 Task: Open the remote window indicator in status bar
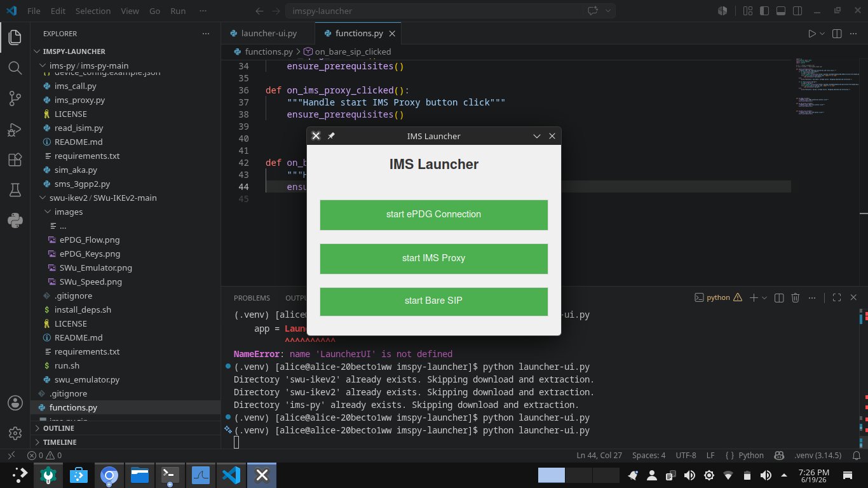pos(10,456)
